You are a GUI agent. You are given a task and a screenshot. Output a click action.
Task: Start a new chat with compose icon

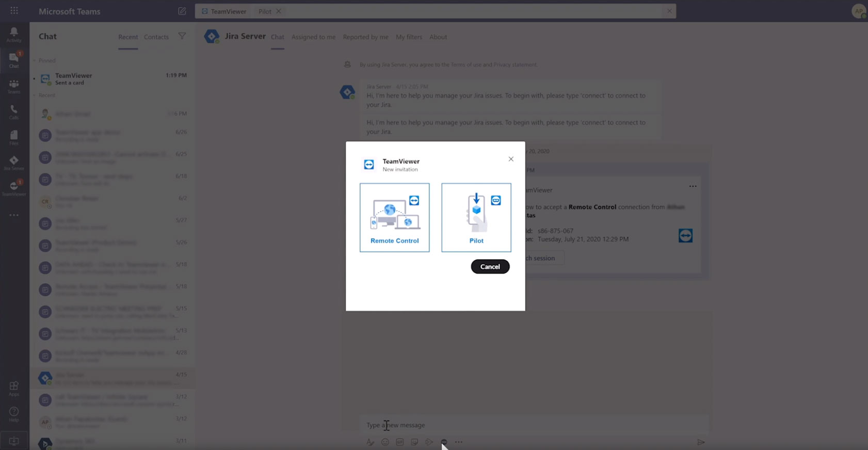182,11
